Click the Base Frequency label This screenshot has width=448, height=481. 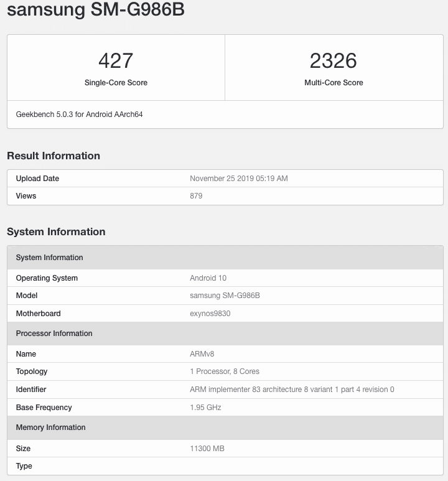pos(44,408)
